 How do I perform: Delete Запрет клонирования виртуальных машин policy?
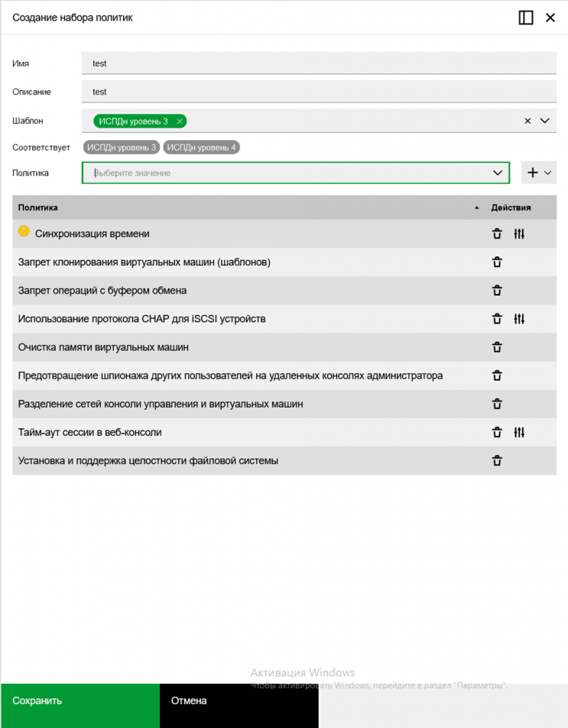click(x=497, y=262)
